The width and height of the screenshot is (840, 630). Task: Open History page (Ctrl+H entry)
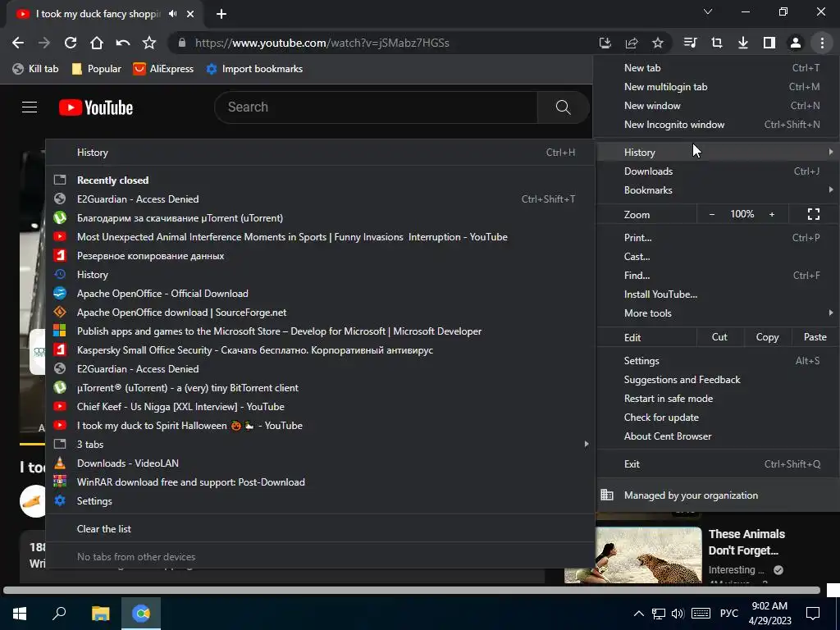(x=321, y=153)
